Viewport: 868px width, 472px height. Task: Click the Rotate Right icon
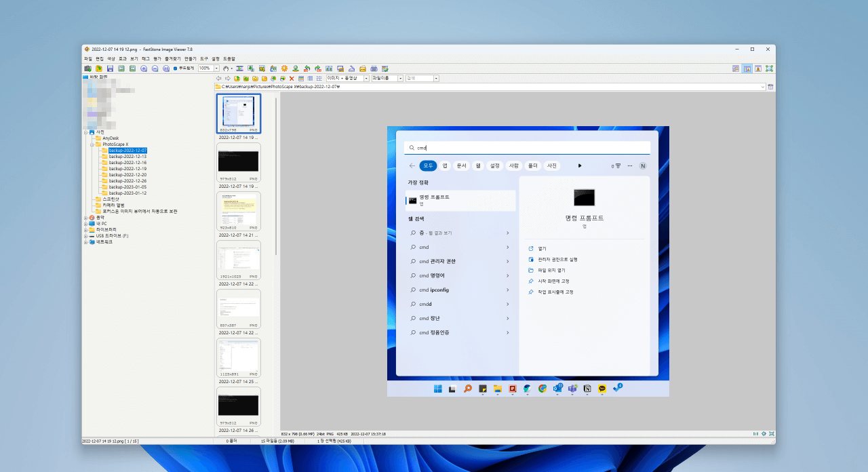[317, 68]
